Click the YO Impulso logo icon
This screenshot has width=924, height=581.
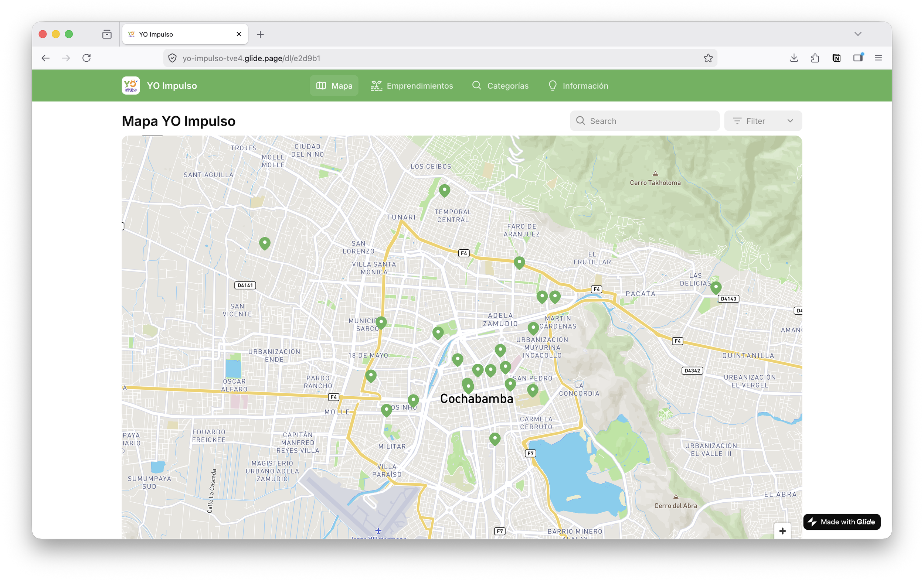coord(131,86)
